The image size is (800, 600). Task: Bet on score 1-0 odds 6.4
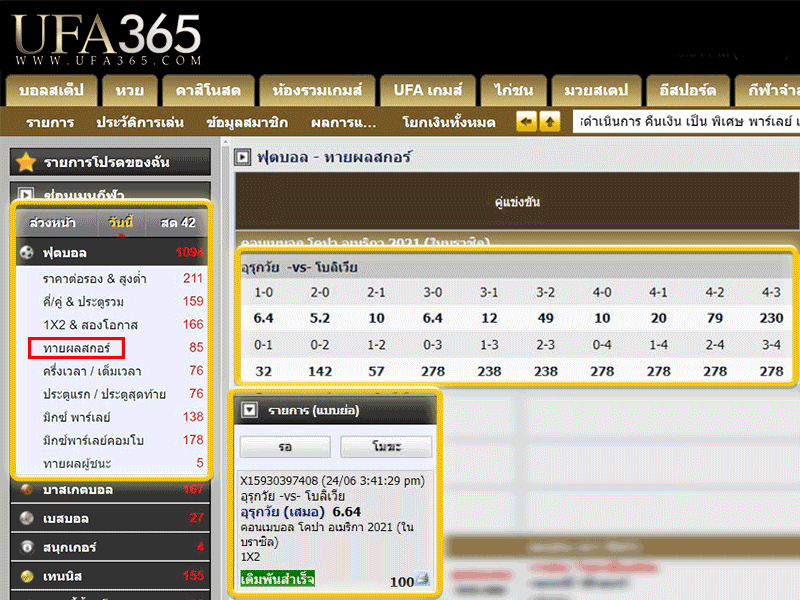click(264, 318)
